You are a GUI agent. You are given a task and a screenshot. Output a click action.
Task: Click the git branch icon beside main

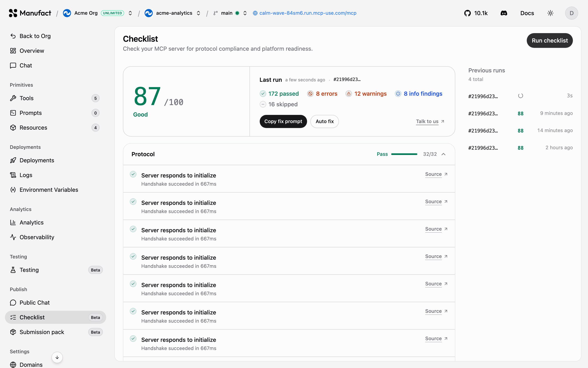click(x=216, y=13)
